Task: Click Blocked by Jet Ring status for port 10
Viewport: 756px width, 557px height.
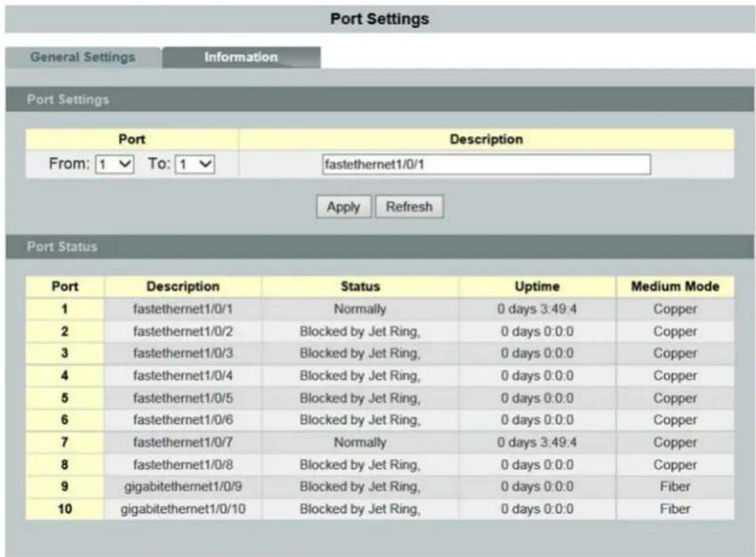Action: (360, 509)
